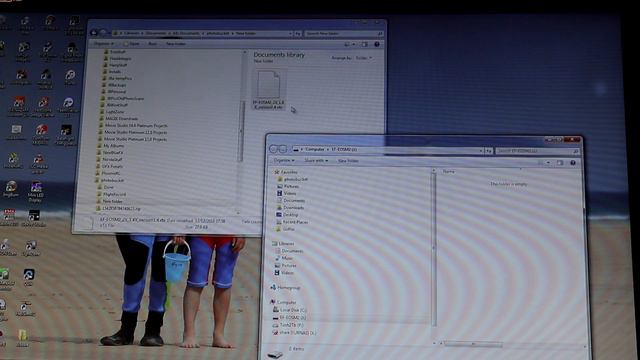Go forward in the EF-EOSM2 window
The image size is (640, 360).
tap(282, 149)
